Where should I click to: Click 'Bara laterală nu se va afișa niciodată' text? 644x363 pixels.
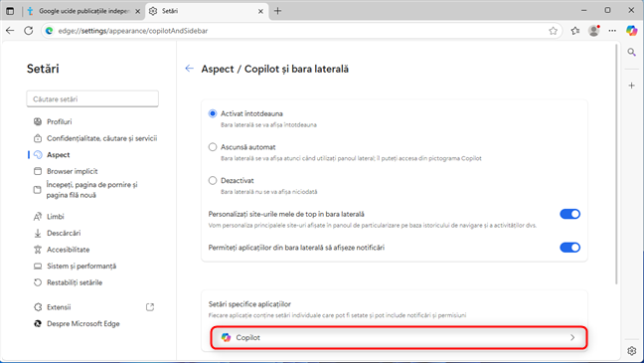tap(269, 192)
